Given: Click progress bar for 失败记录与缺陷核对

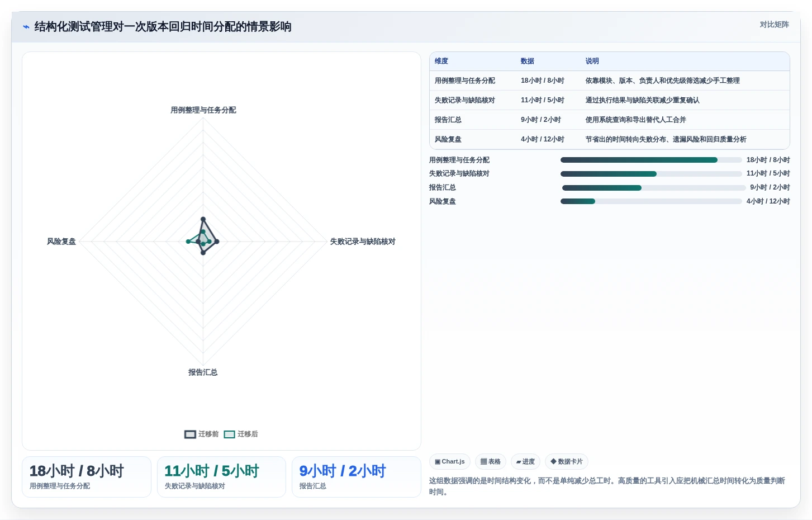Looking at the screenshot, I should click(x=651, y=174).
